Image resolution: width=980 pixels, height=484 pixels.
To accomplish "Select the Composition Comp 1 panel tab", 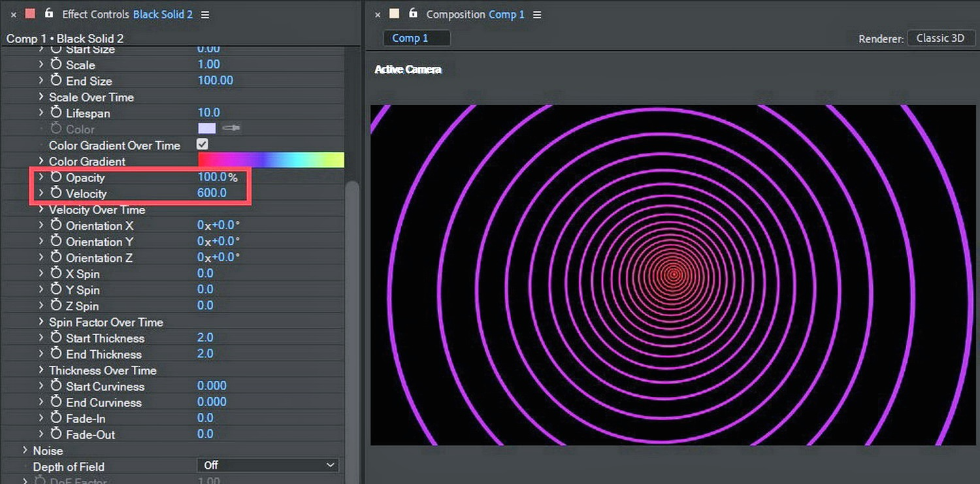I will click(x=476, y=14).
